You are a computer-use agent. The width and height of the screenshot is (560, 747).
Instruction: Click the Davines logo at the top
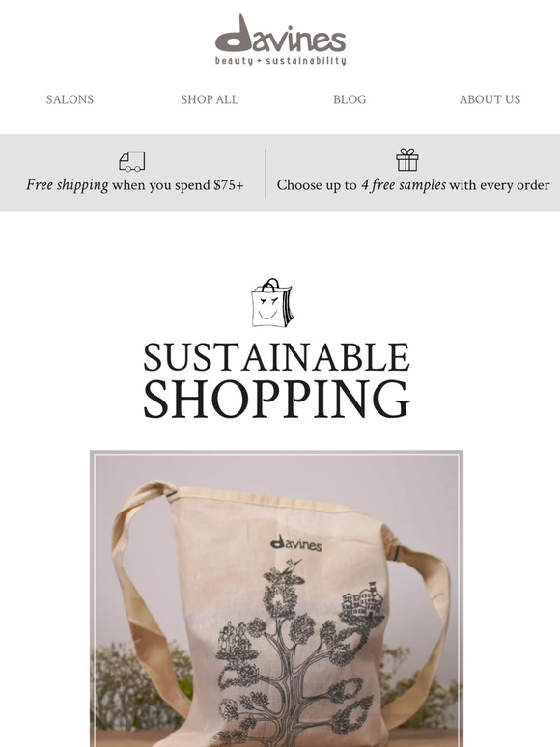[x=280, y=39]
